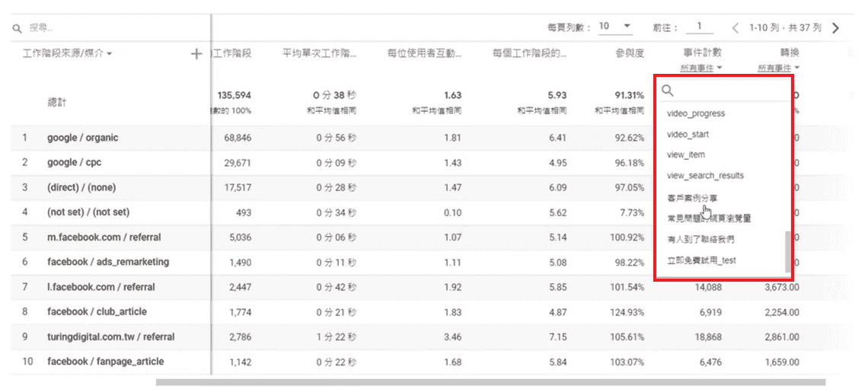Click the 事件計數 column header
Screen dimensions: 868x392
pos(703,54)
